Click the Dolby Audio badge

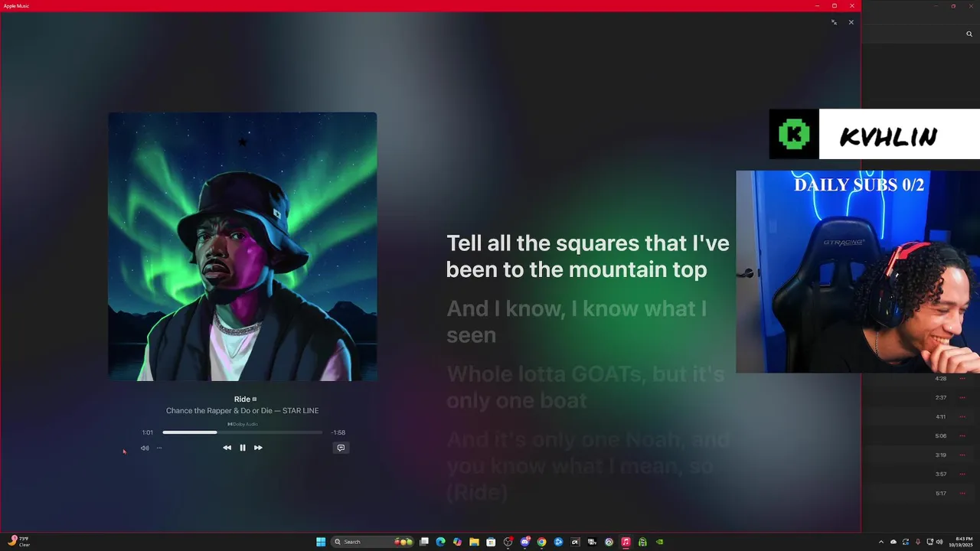(243, 424)
